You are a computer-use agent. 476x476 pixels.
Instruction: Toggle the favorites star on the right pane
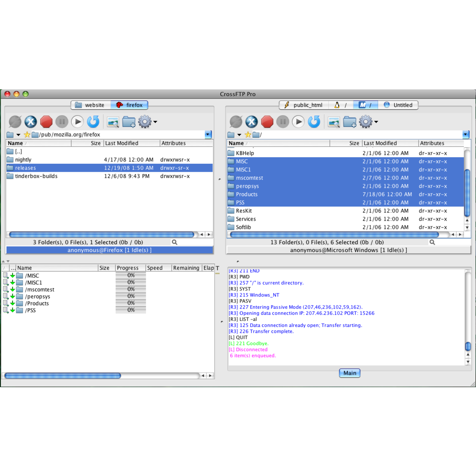coord(248,135)
